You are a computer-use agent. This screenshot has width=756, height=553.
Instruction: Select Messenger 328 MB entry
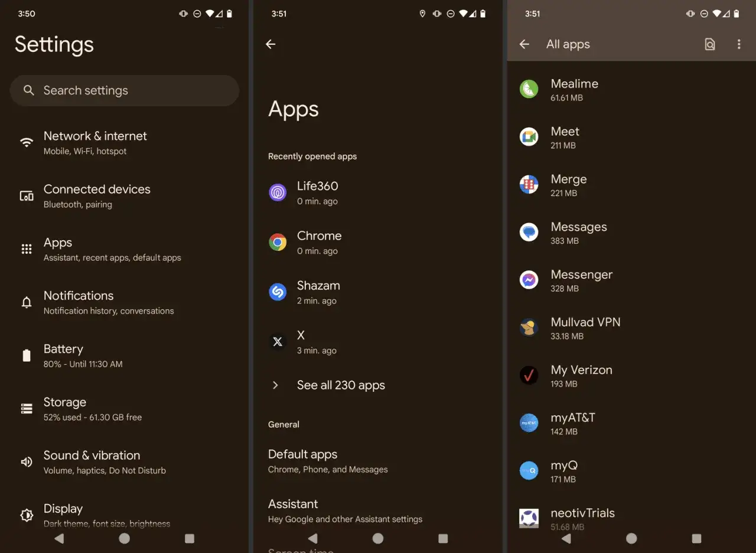coord(631,280)
